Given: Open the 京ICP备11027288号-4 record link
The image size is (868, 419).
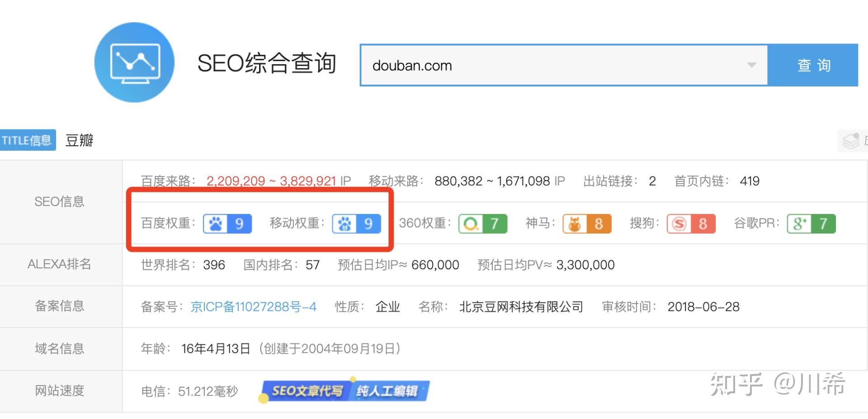Looking at the screenshot, I should (254, 307).
